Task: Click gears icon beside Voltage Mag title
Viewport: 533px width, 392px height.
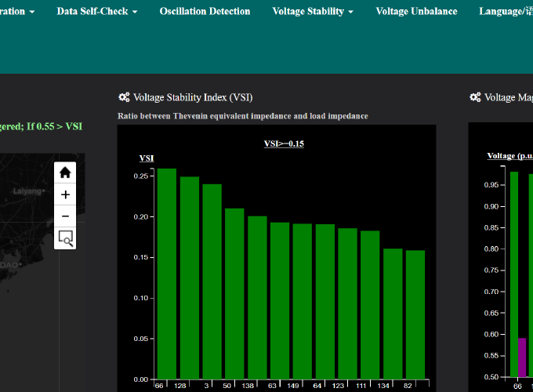Action: coord(475,98)
